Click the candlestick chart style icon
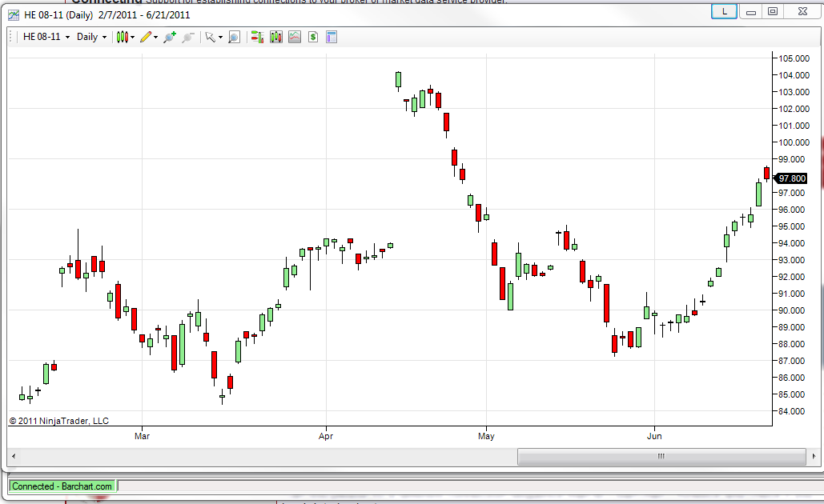This screenshot has width=824, height=504. point(123,37)
